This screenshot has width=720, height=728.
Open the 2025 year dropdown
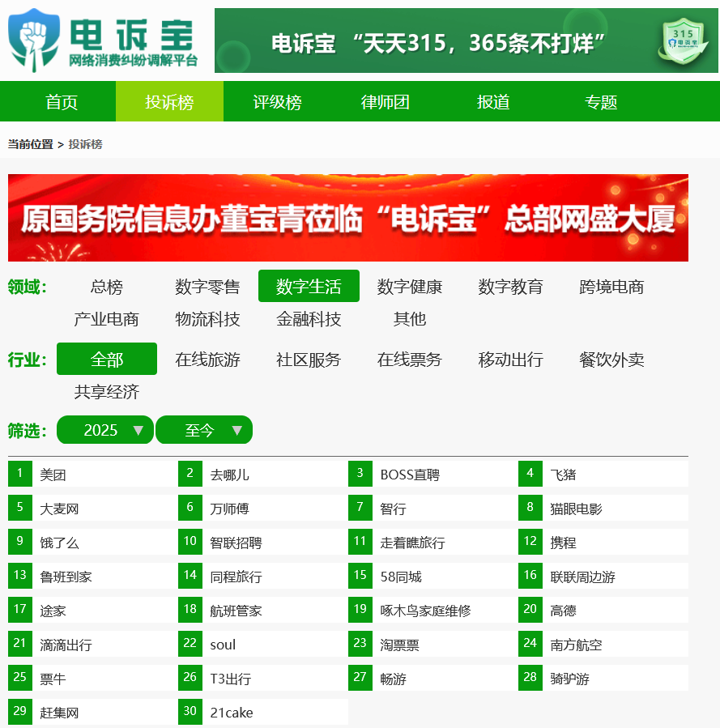click(105, 430)
